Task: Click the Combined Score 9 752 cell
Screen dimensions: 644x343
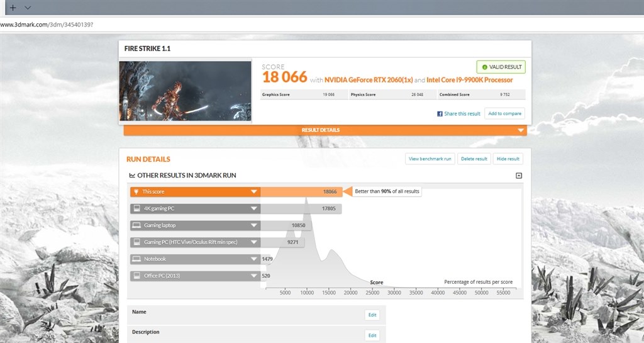Action: click(481, 94)
